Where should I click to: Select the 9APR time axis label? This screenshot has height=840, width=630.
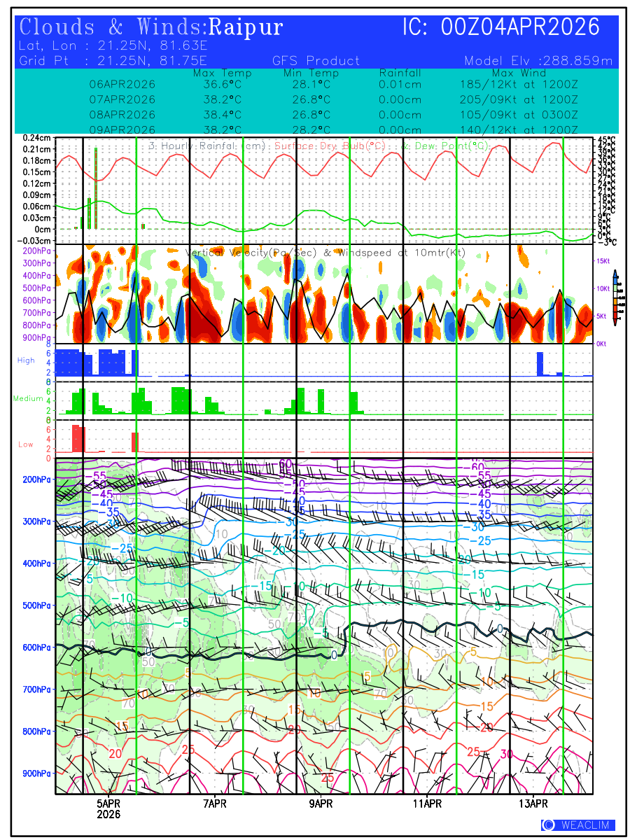320,803
